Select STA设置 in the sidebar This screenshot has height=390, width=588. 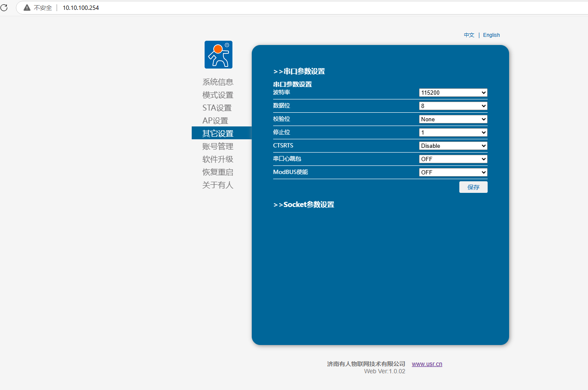tap(217, 108)
